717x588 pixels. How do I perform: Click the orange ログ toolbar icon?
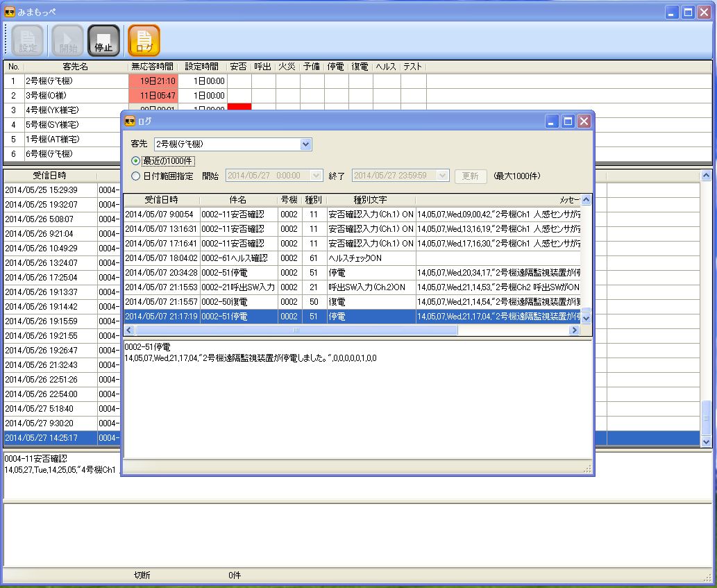coord(144,40)
